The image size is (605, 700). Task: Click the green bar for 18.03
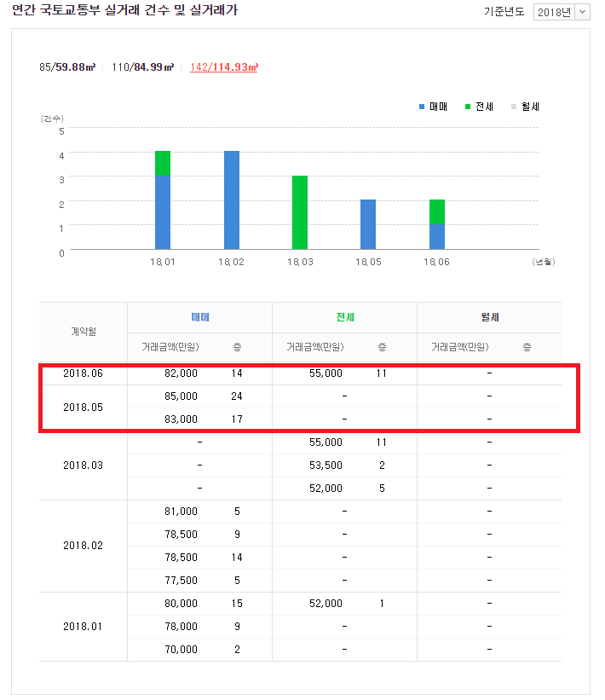click(x=300, y=212)
